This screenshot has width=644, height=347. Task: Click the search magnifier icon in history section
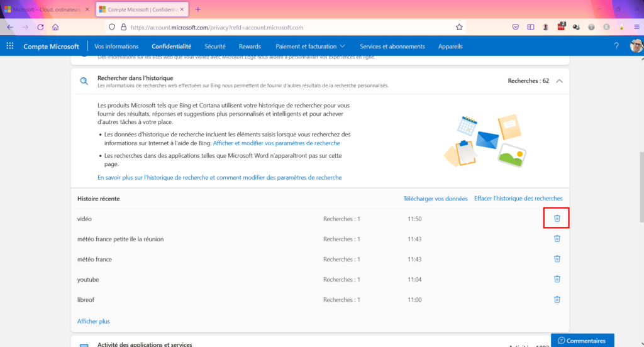click(x=84, y=81)
